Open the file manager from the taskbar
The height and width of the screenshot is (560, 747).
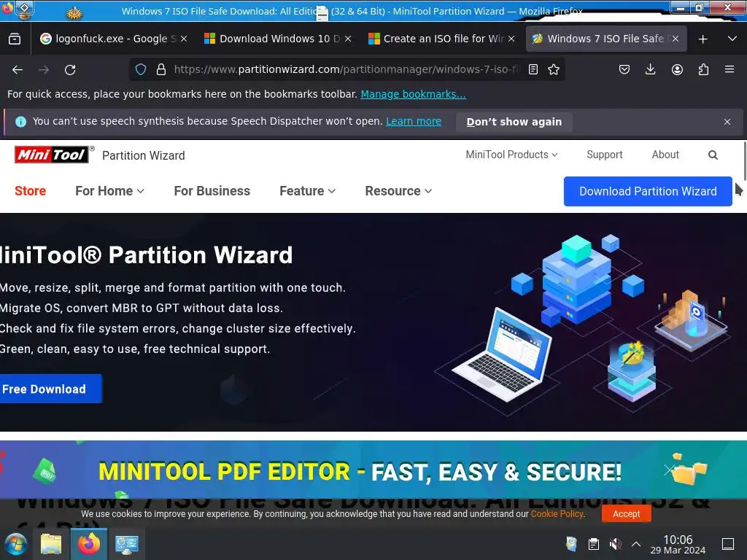click(x=51, y=544)
